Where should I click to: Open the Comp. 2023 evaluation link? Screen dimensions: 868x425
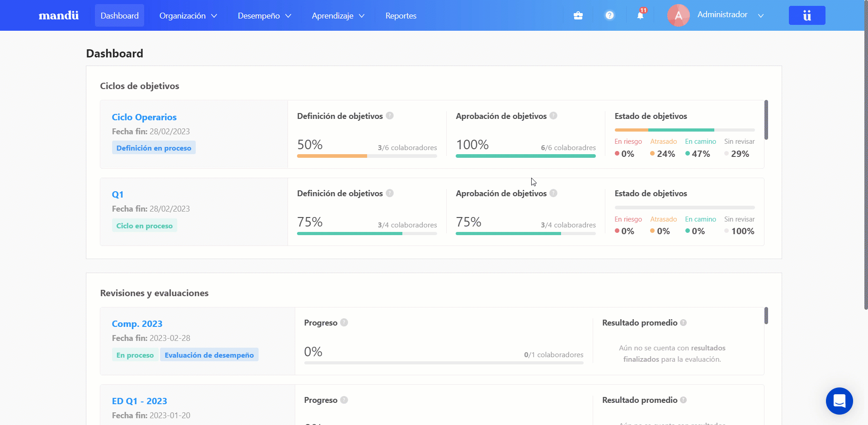(137, 324)
